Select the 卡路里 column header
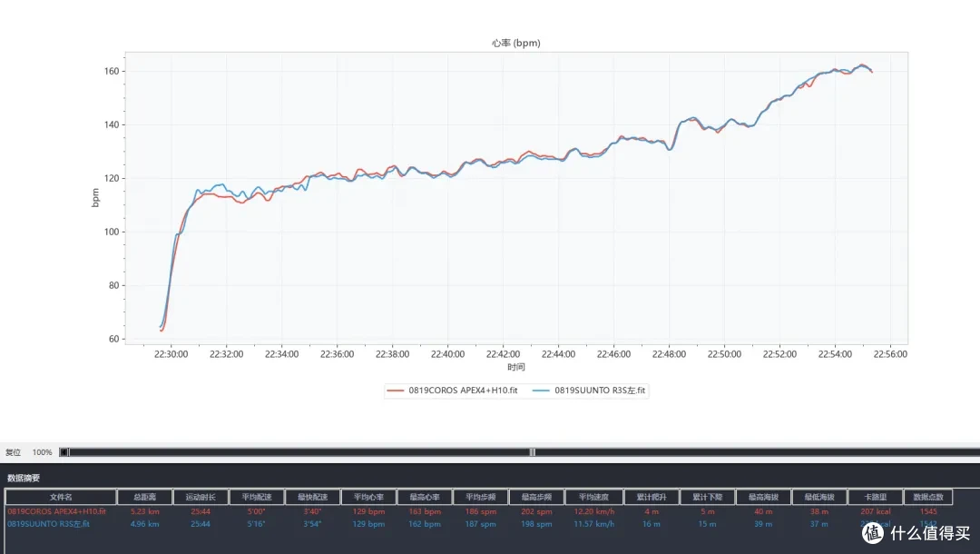 point(875,497)
